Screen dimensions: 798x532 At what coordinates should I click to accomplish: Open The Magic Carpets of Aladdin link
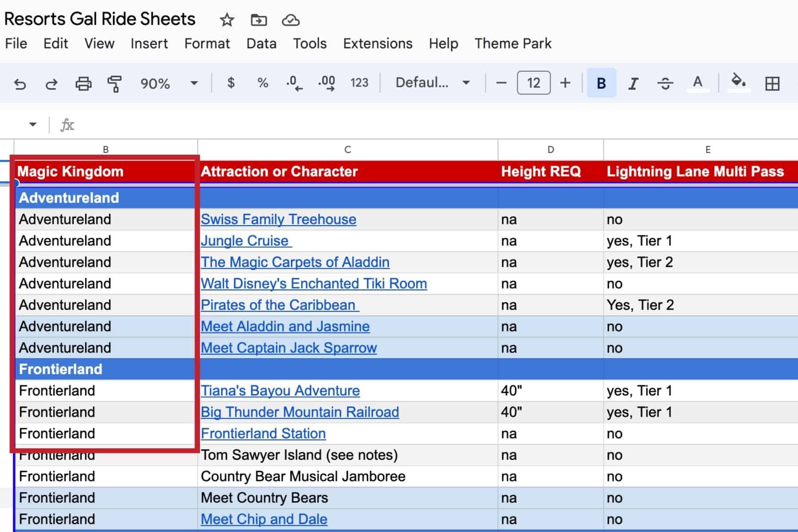tap(295, 262)
